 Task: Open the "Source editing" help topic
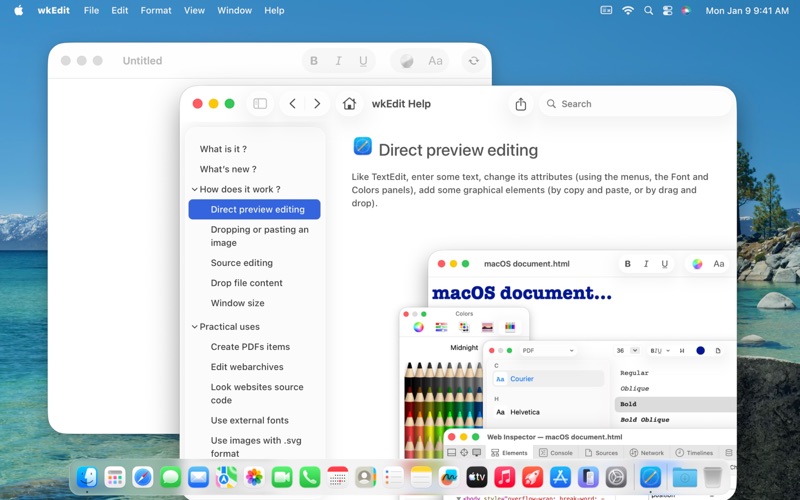[242, 263]
